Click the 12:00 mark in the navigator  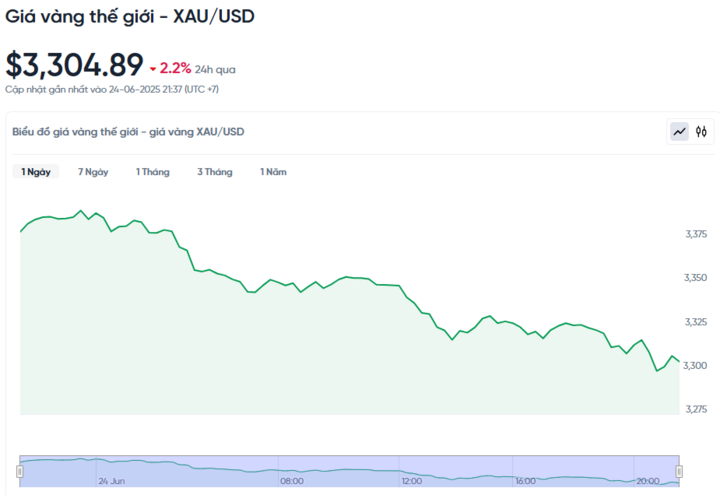[412, 481]
